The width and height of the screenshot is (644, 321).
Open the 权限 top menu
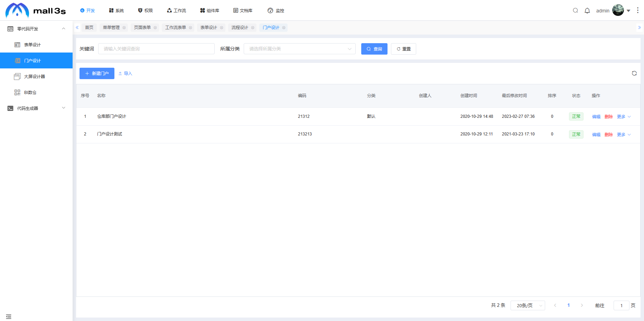click(x=146, y=11)
